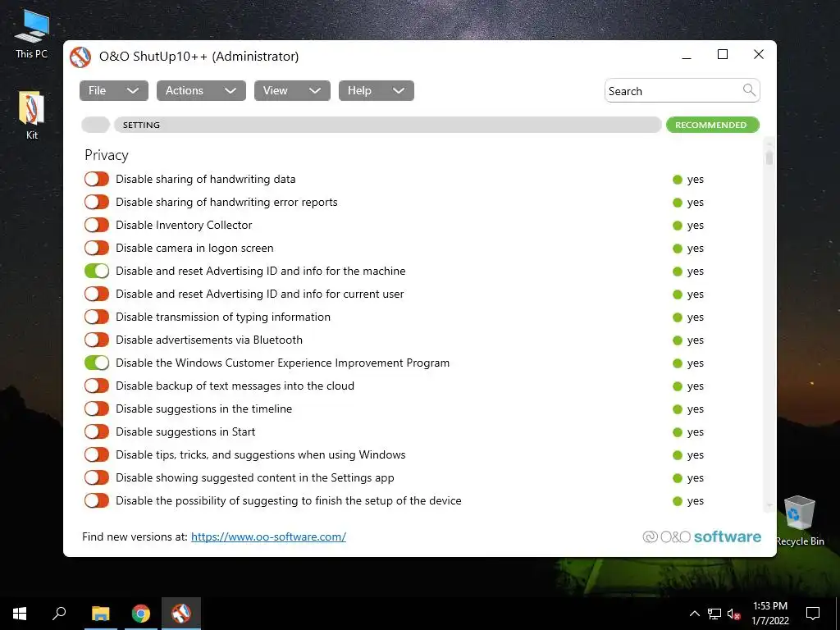Open Windows Start menu
The width and height of the screenshot is (840, 630).
click(20, 614)
